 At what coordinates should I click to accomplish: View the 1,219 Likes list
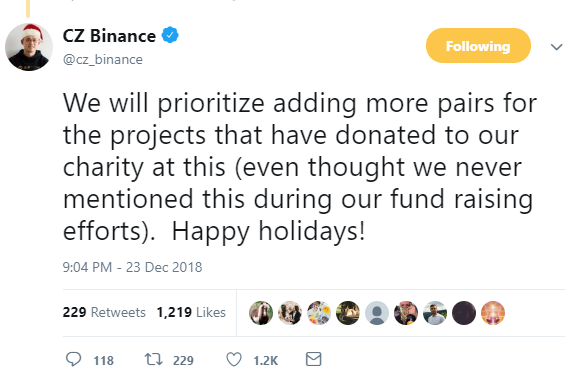191,312
